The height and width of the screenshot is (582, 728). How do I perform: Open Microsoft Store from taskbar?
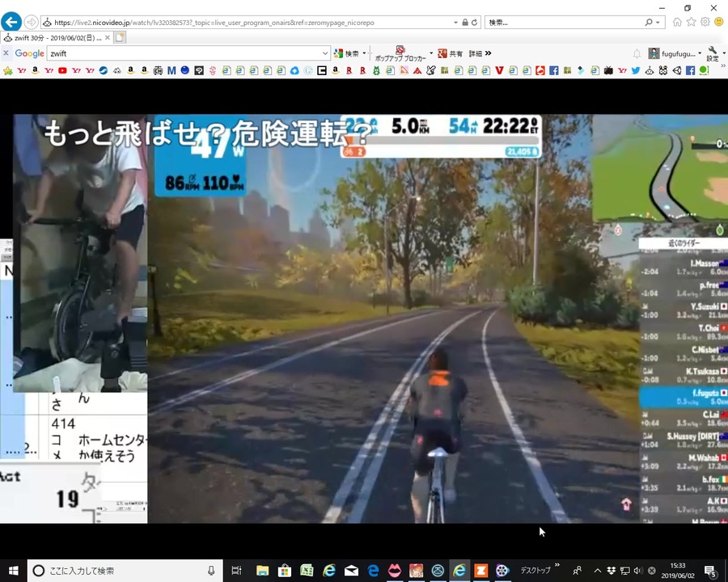[x=284, y=571]
